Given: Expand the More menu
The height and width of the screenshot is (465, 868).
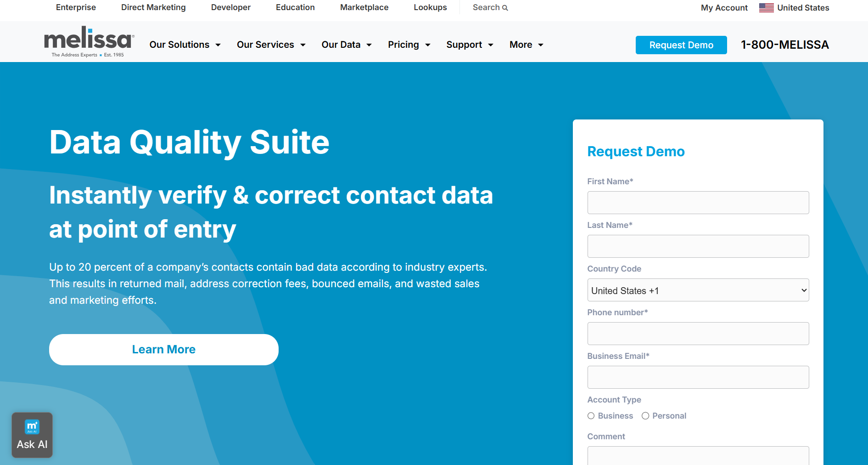Looking at the screenshot, I should [x=526, y=45].
